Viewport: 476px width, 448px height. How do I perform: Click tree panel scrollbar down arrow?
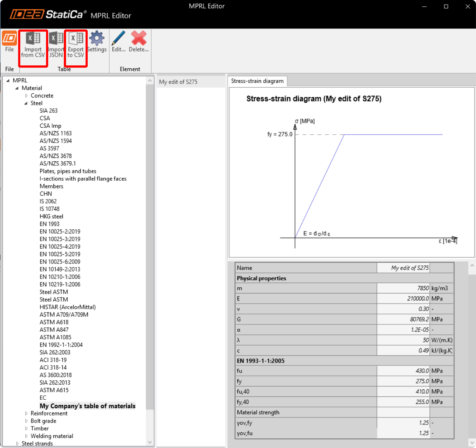click(150, 442)
